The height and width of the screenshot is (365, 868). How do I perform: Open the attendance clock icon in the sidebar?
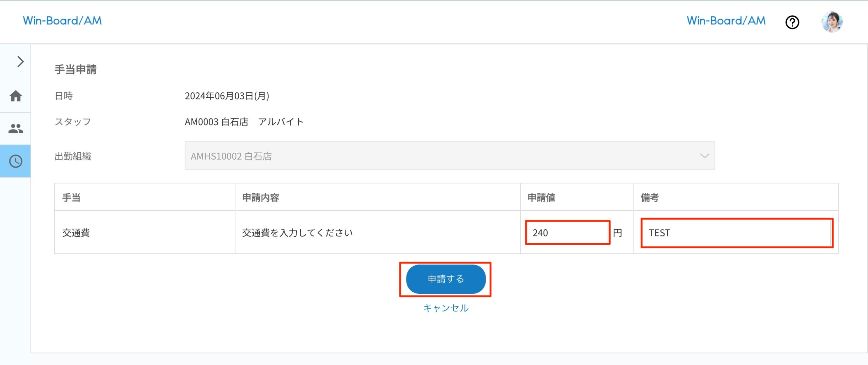[x=15, y=161]
